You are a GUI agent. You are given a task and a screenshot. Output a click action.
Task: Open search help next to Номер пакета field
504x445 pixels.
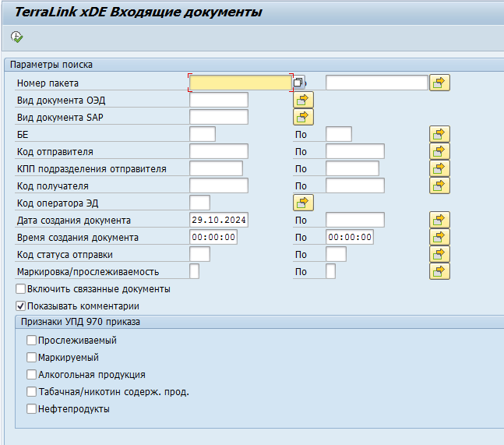coord(298,83)
